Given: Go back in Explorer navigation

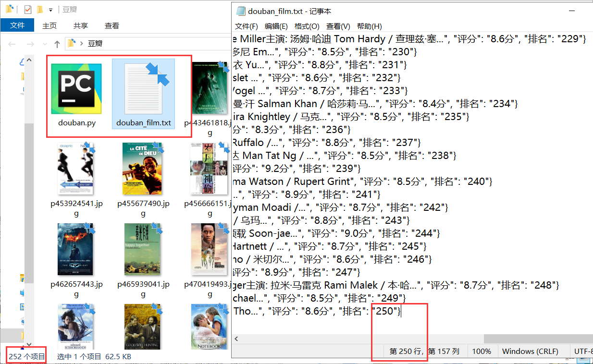Looking at the screenshot, I should click(12, 44).
